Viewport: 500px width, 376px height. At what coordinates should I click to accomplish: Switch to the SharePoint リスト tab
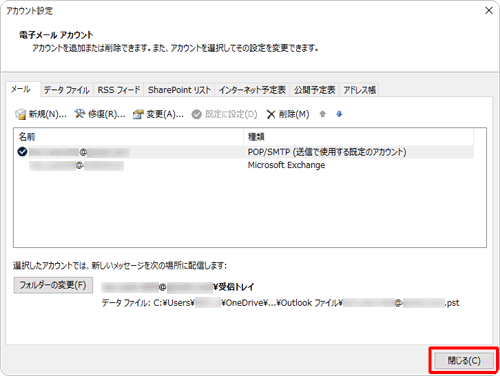pos(179,90)
